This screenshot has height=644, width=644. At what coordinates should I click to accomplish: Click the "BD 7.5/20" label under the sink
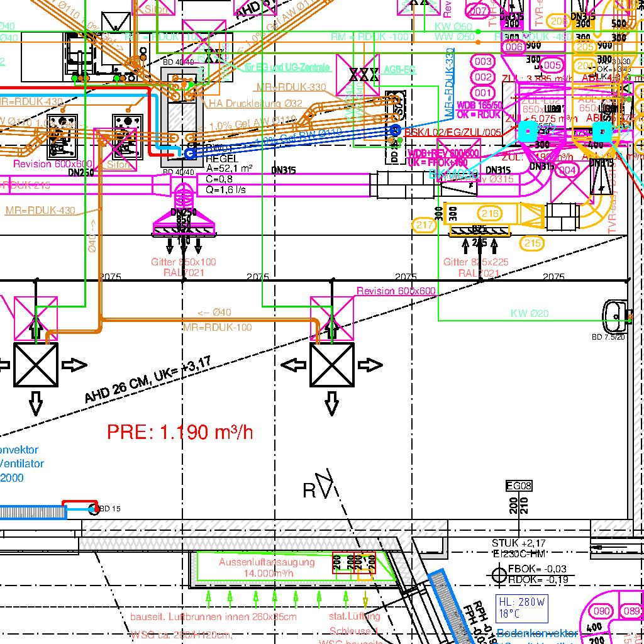pos(608,337)
